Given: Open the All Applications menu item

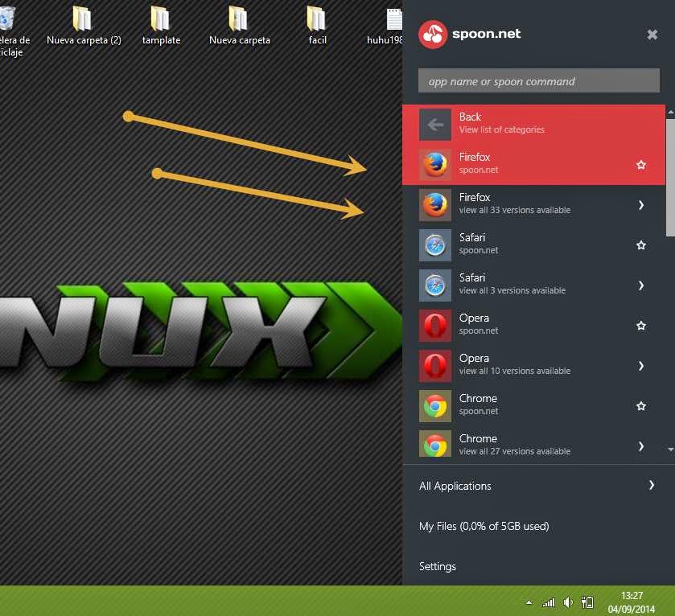Looking at the screenshot, I should 455,486.
